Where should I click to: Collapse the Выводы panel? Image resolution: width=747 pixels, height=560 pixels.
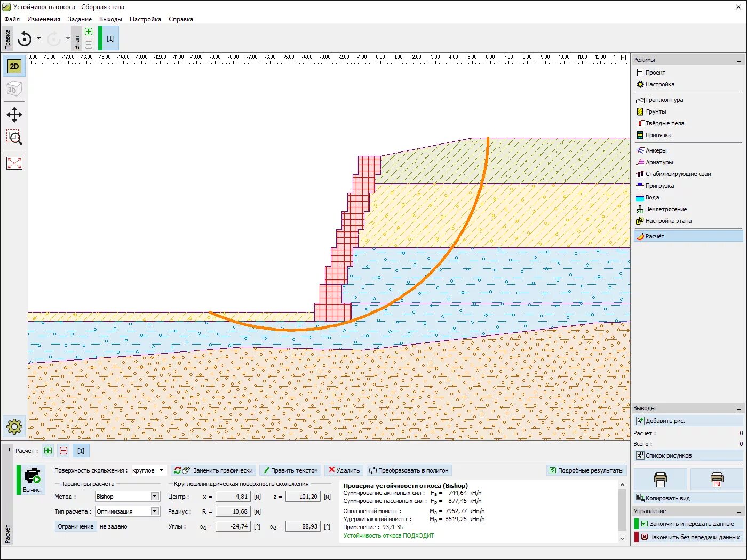point(739,409)
